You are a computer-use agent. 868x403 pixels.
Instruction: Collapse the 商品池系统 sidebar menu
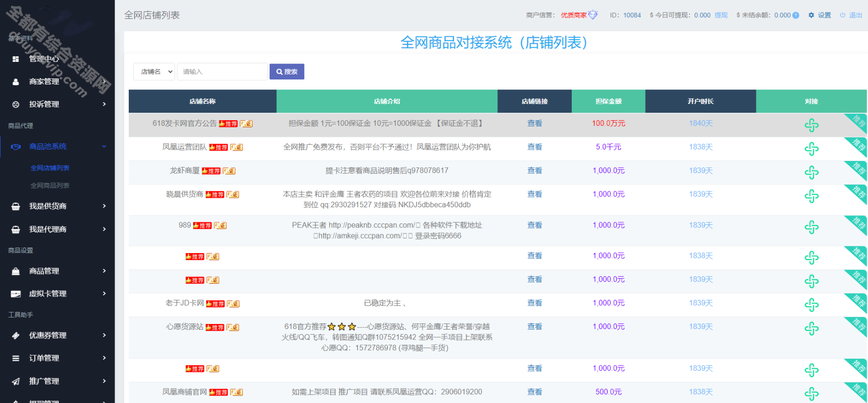pos(104,146)
